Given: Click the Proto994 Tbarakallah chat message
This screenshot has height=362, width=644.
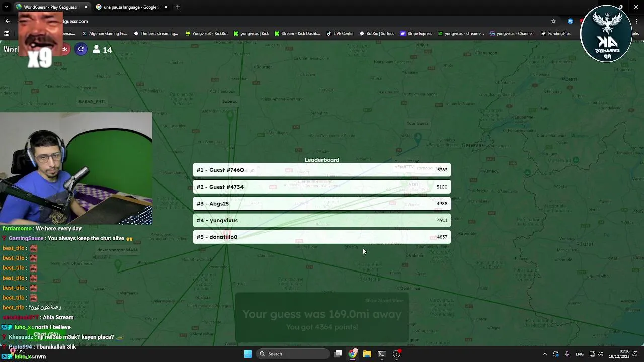Looking at the screenshot, I should click(x=39, y=347).
